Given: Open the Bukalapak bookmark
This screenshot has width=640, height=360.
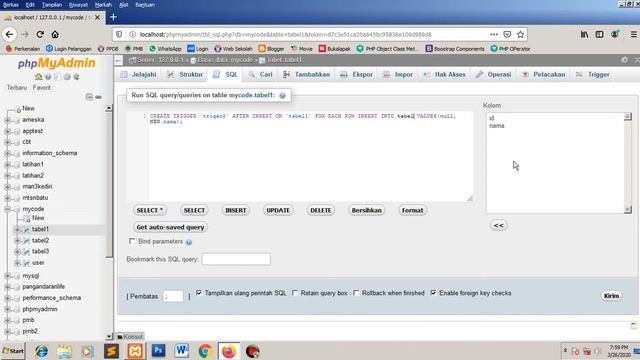Looking at the screenshot, I should pos(334,49).
